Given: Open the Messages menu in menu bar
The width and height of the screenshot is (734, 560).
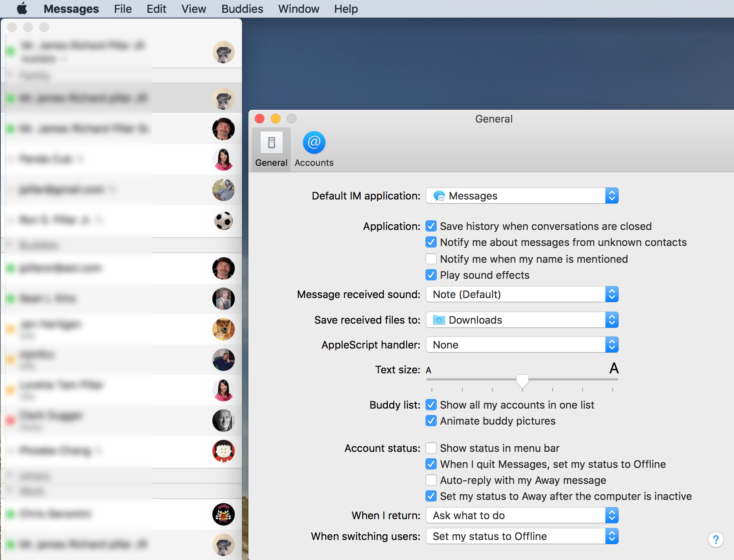Looking at the screenshot, I should point(71,9).
